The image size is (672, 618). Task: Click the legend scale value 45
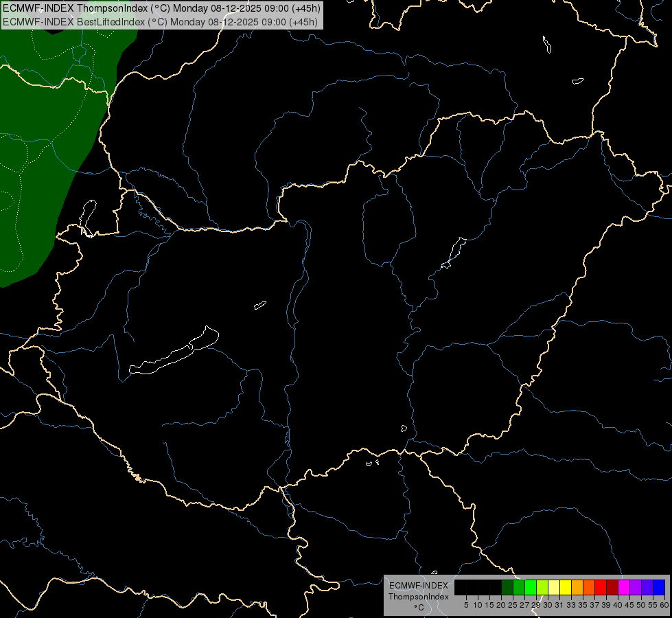629,605
